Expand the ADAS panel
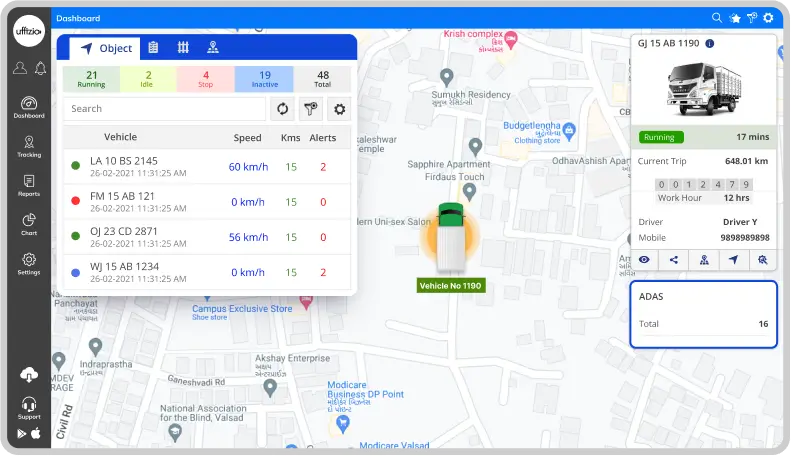The height and width of the screenshot is (456, 791). (x=704, y=313)
